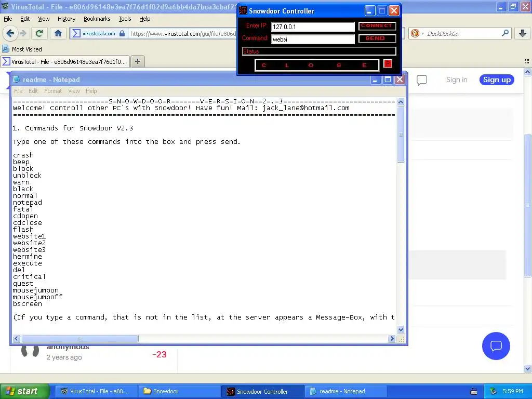Select the VirusTotal File browser tab
The image size is (532, 399).
[x=65, y=61]
